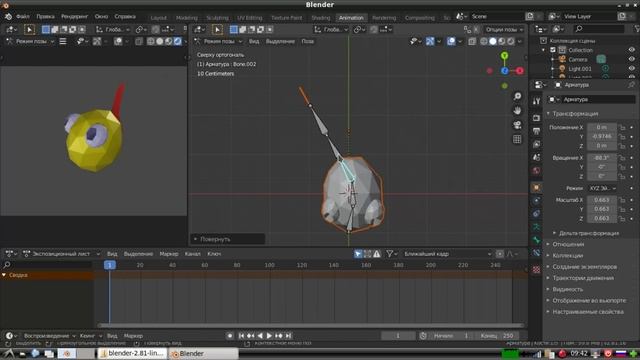
Task: Click the blue Z axis on navigation gizmo
Action: [504, 71]
